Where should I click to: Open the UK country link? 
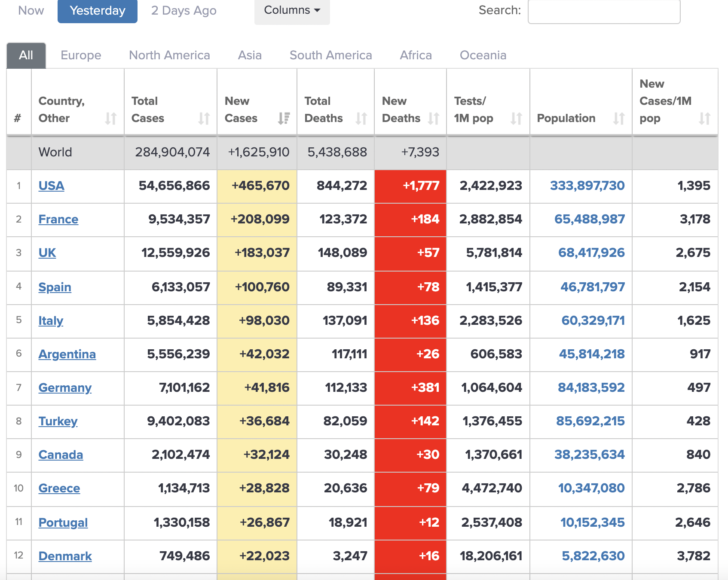pyautogui.click(x=47, y=253)
